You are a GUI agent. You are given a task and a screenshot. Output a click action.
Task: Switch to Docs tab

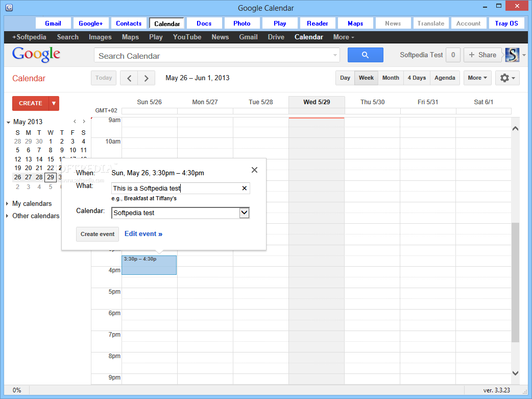point(204,24)
